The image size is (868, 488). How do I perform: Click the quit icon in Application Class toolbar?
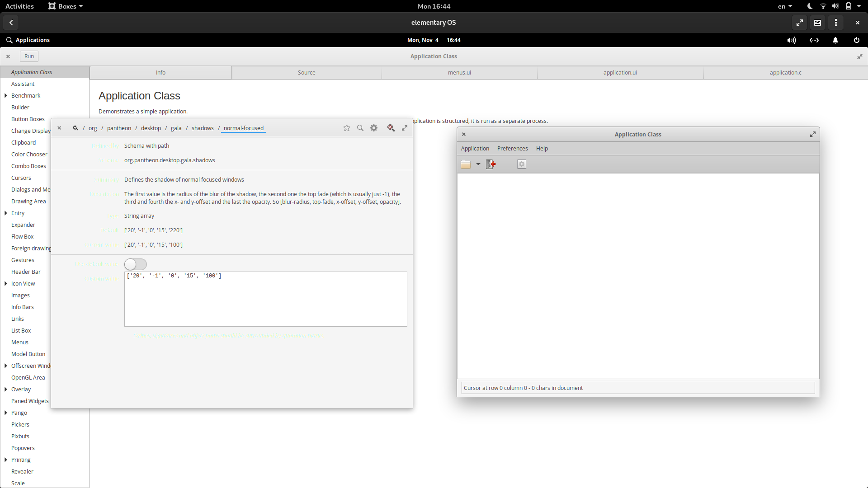click(491, 164)
